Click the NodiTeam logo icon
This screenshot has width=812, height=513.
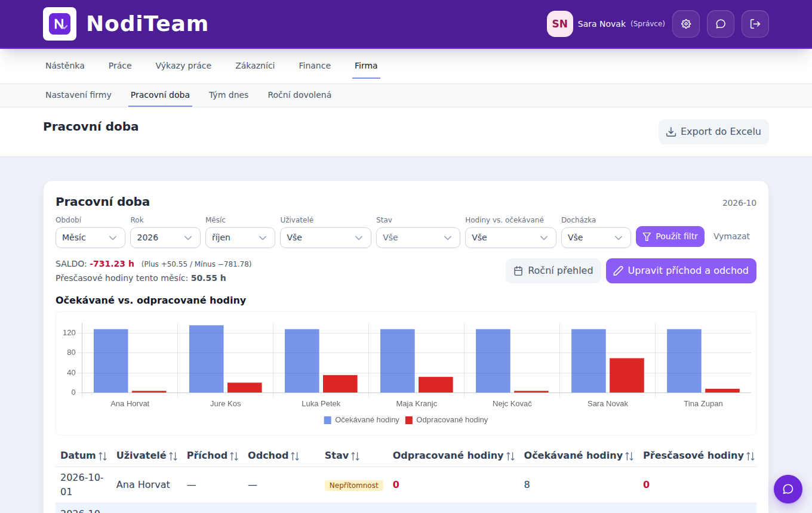point(60,24)
